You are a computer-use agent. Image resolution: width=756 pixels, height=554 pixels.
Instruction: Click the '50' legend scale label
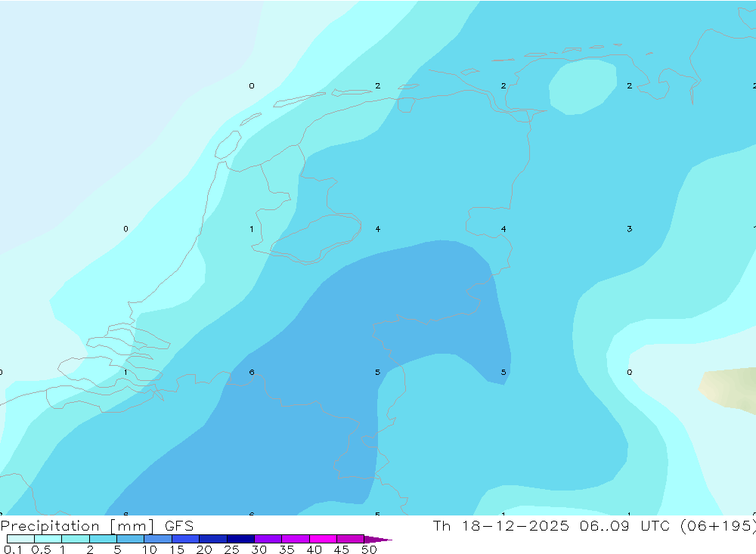tap(369, 549)
